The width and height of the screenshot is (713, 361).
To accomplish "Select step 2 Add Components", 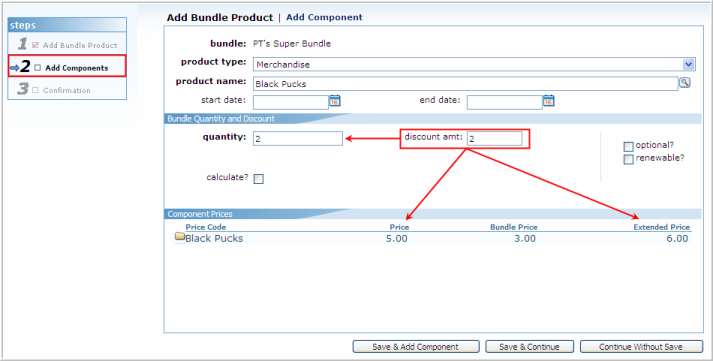I will click(67, 66).
